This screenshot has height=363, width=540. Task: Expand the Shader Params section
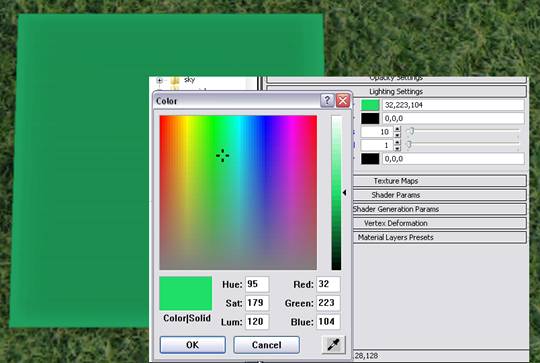(x=439, y=195)
